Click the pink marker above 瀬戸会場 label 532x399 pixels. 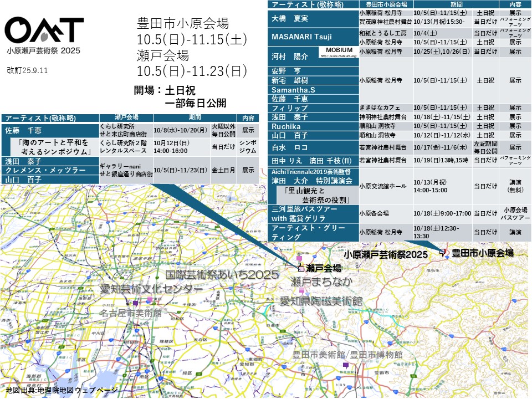point(299,259)
